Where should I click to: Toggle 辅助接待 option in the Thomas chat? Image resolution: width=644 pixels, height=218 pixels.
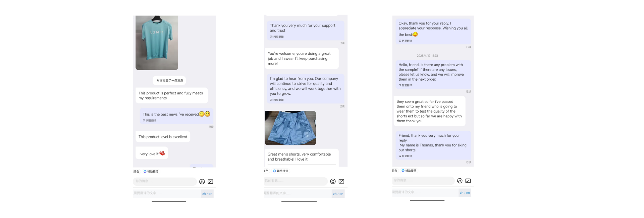click(x=409, y=171)
